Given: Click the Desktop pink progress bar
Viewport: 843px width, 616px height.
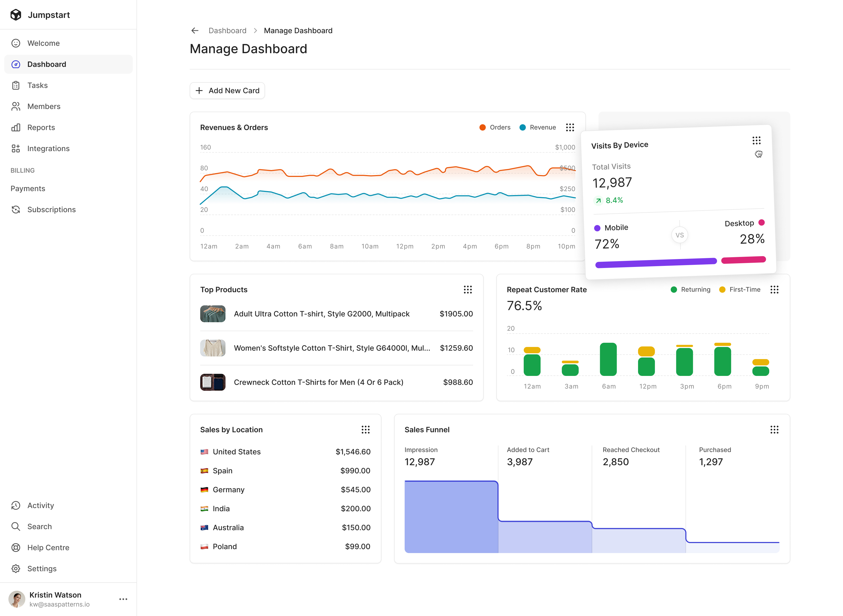Looking at the screenshot, I should 743,260.
